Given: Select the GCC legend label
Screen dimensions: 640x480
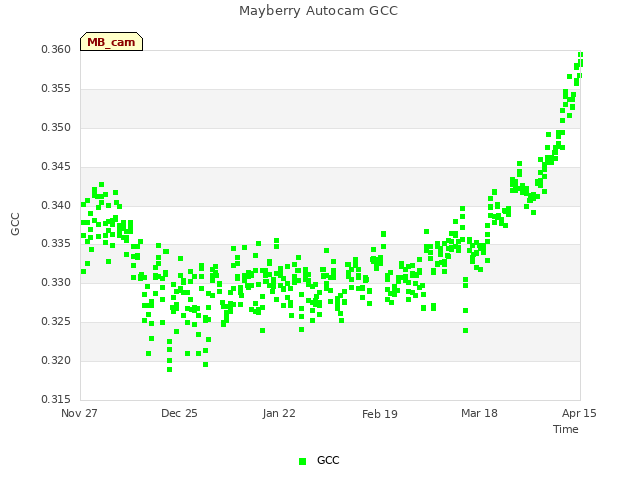Looking at the screenshot, I should pos(328,460).
